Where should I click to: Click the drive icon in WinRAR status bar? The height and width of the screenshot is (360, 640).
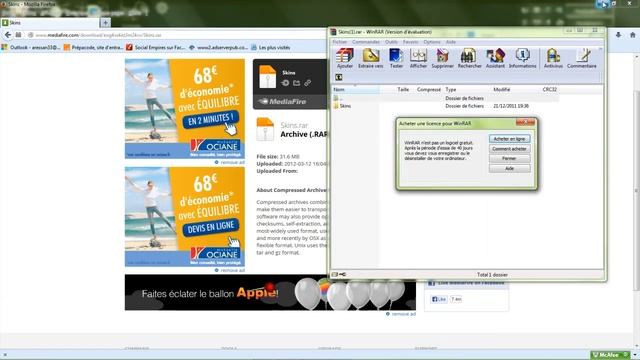(x=335, y=274)
